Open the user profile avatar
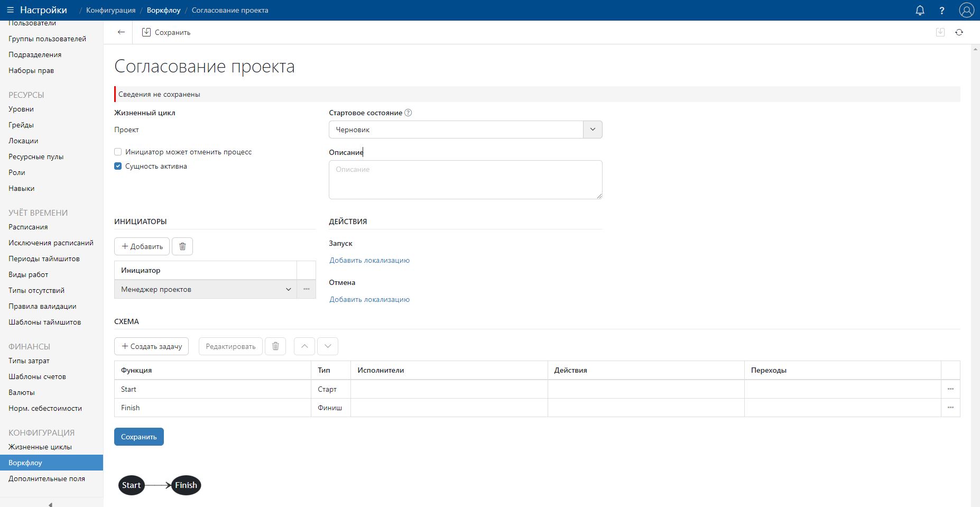The image size is (980, 507). pyautogui.click(x=966, y=10)
